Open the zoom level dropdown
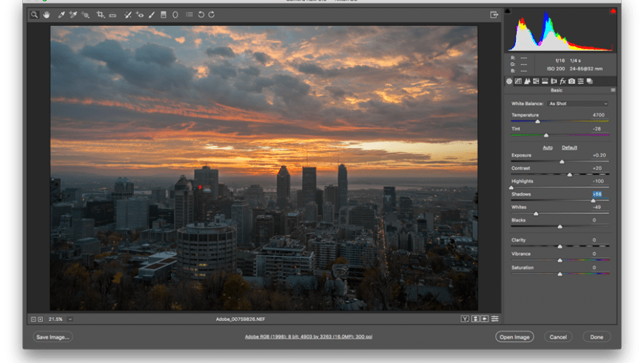 (x=70, y=319)
